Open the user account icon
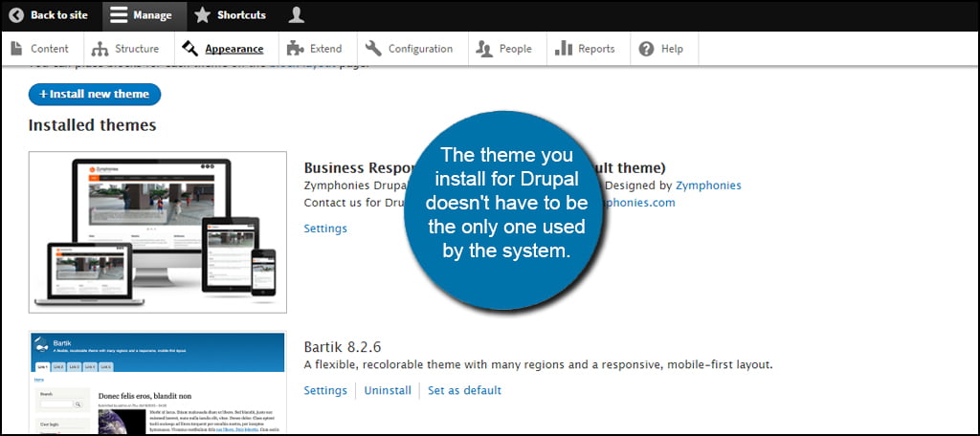 [297, 15]
